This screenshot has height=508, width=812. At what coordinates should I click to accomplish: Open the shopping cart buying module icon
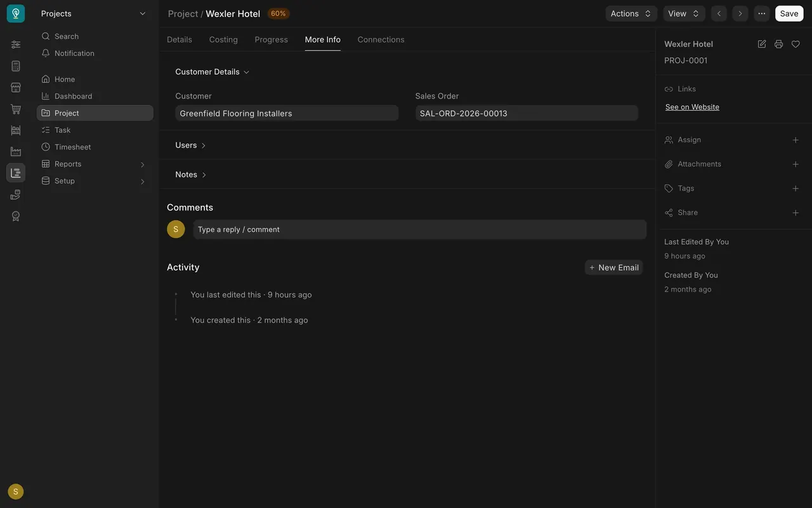point(16,109)
